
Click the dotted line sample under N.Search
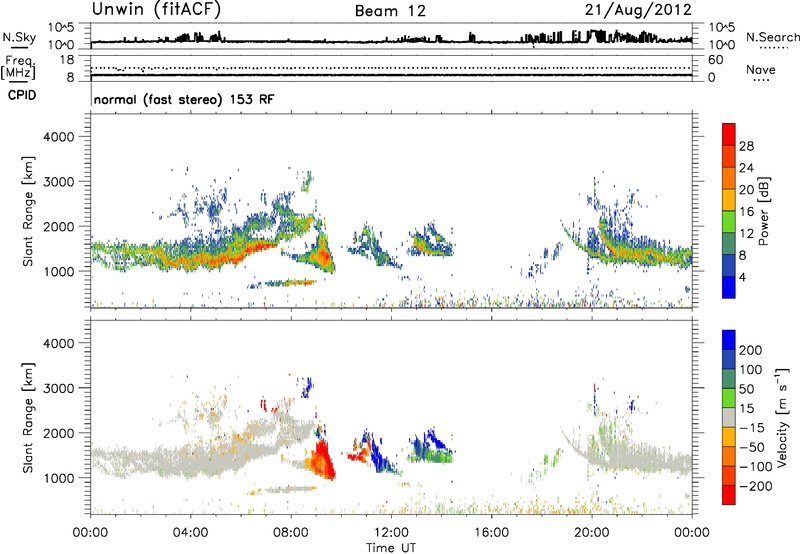pos(774,48)
